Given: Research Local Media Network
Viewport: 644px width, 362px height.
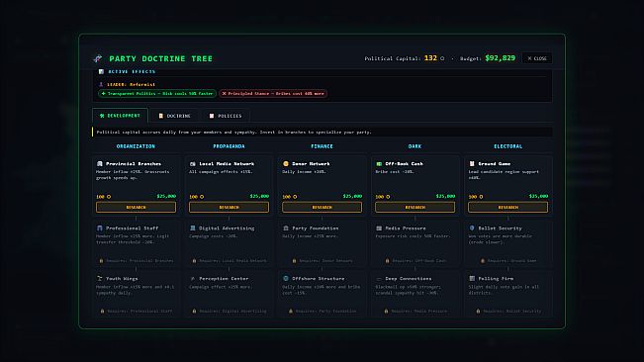Looking at the screenshot, I should click(229, 208).
